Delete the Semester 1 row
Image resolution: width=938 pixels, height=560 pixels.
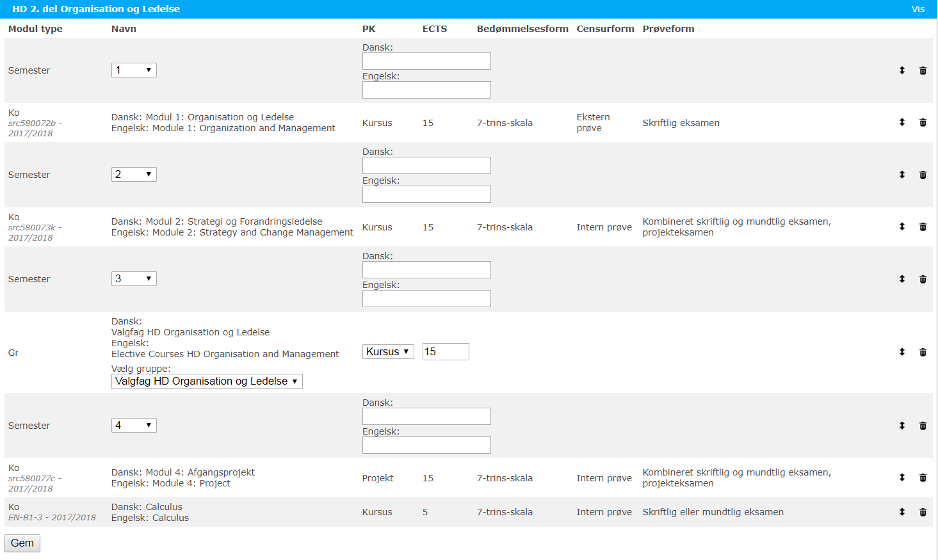tap(923, 70)
